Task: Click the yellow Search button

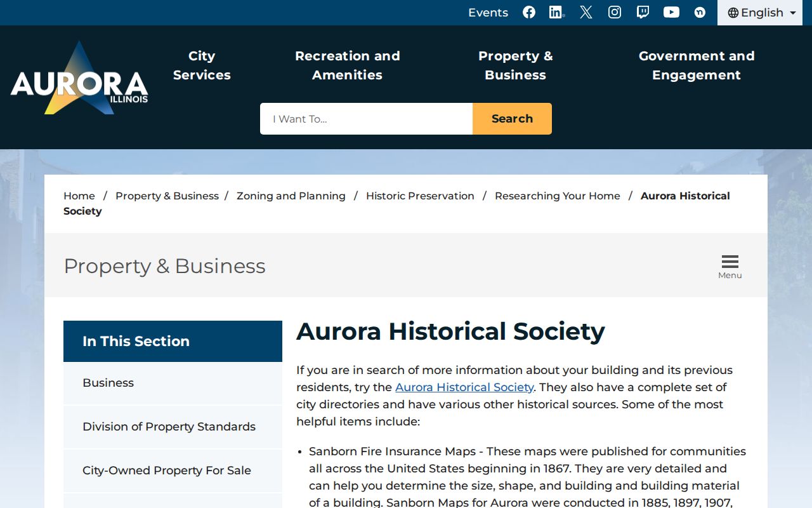Action: (x=512, y=119)
